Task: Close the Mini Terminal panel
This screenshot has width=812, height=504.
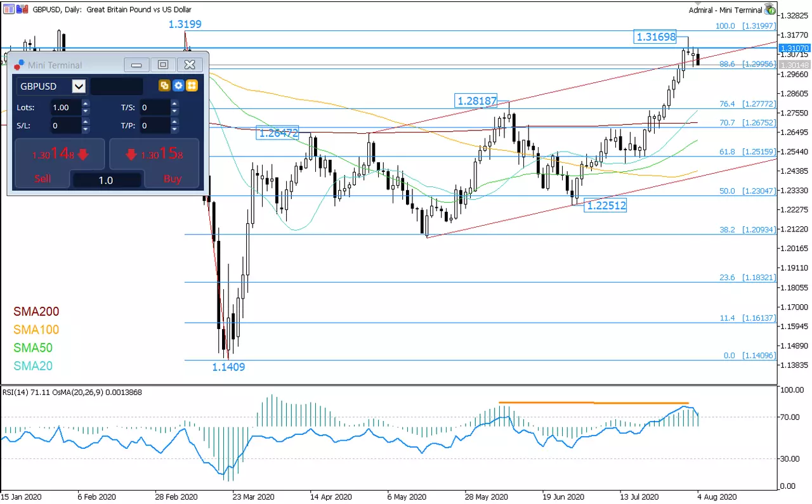Action: click(190, 65)
